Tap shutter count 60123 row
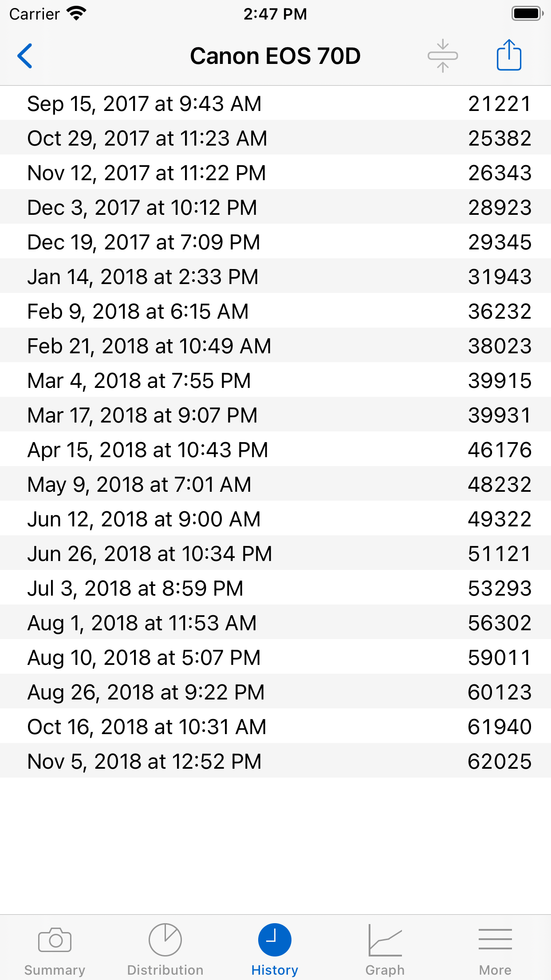This screenshot has width=551, height=980. tap(275, 692)
